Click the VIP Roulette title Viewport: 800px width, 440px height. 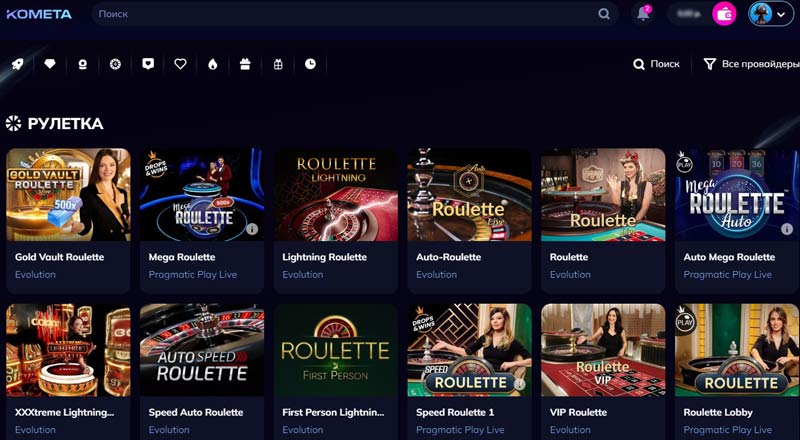[x=578, y=412]
